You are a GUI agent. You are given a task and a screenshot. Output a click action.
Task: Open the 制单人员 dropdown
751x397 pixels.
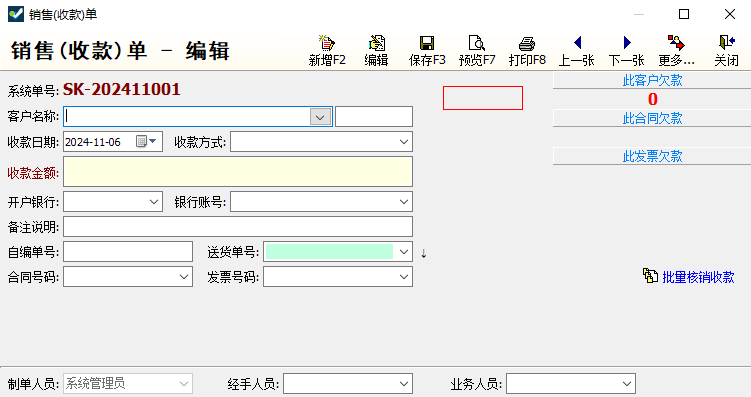click(184, 384)
